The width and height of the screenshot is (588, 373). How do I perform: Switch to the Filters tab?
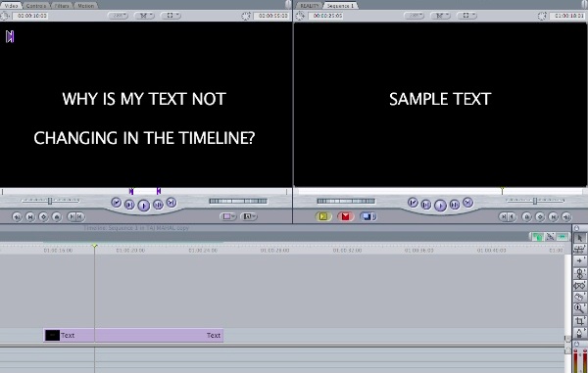(62, 6)
